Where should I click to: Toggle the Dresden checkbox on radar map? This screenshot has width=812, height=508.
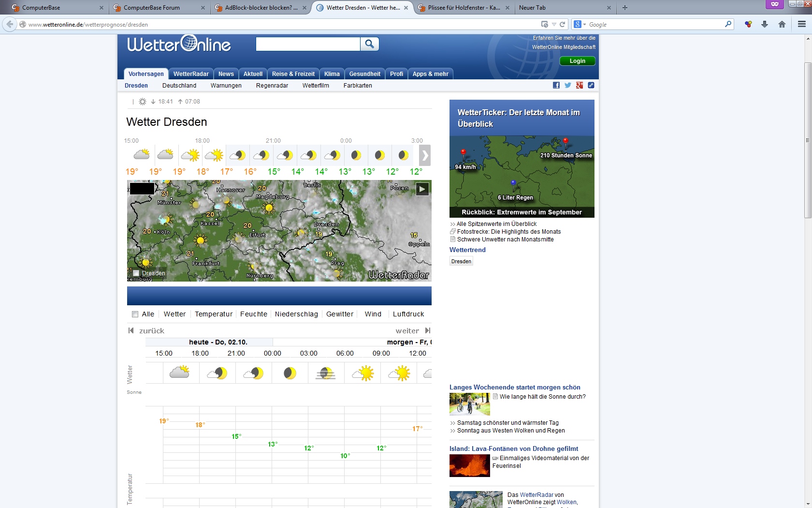(136, 273)
